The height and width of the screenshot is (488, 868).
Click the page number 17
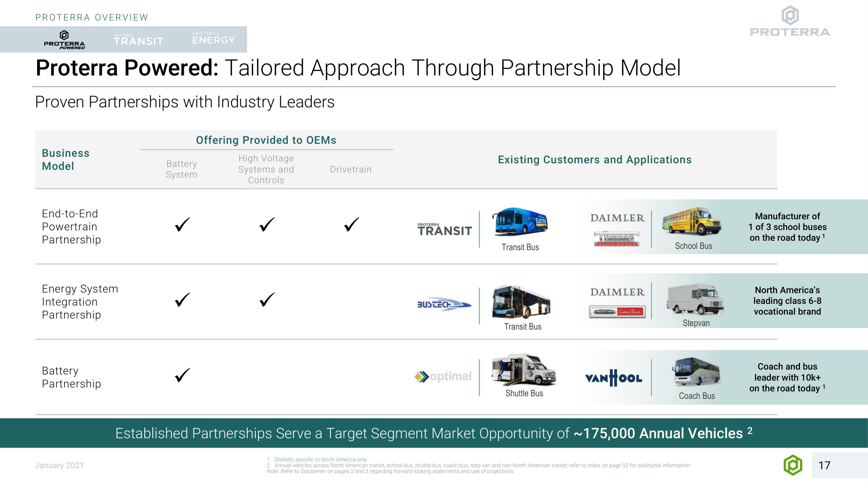coord(824,466)
